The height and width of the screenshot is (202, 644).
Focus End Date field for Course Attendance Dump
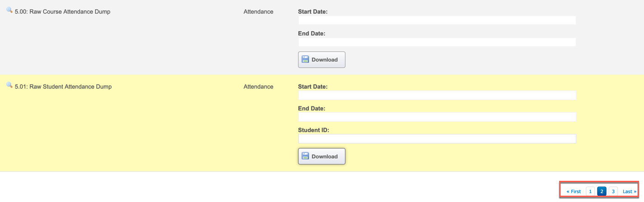[437, 42]
